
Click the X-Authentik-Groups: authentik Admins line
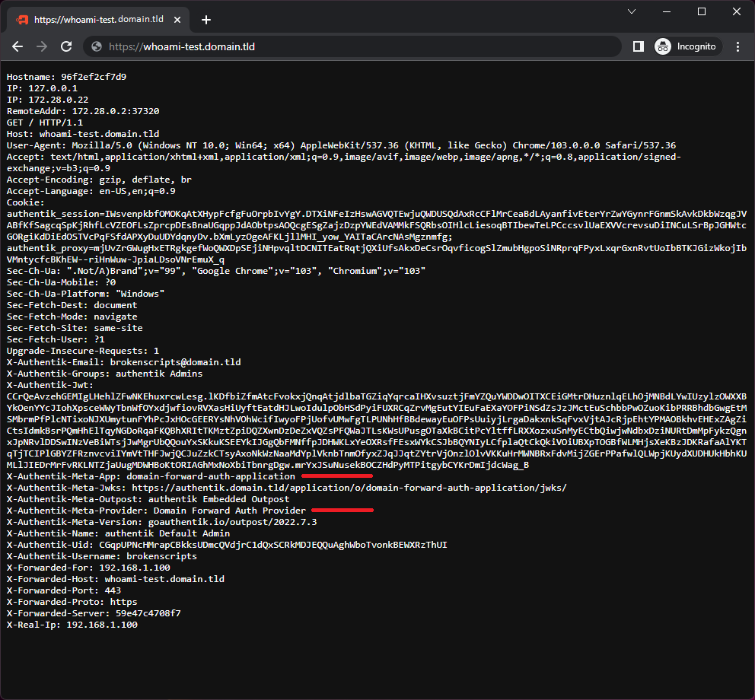click(x=104, y=374)
